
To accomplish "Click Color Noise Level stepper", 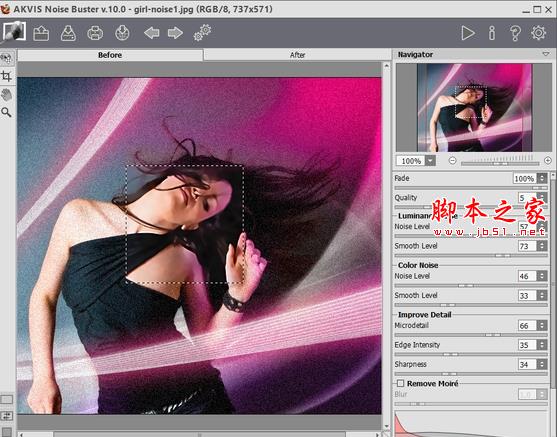I will click(x=542, y=276).
